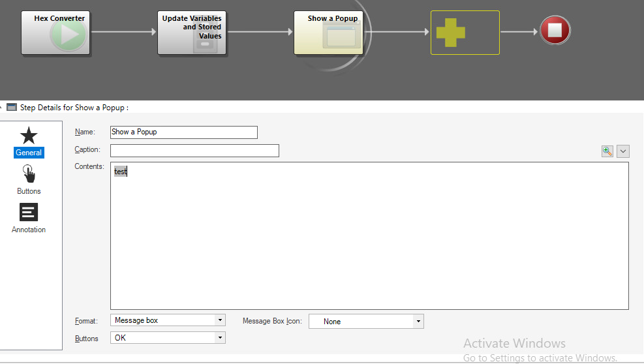Open the Annotation section
The image size is (644, 364).
point(29,219)
